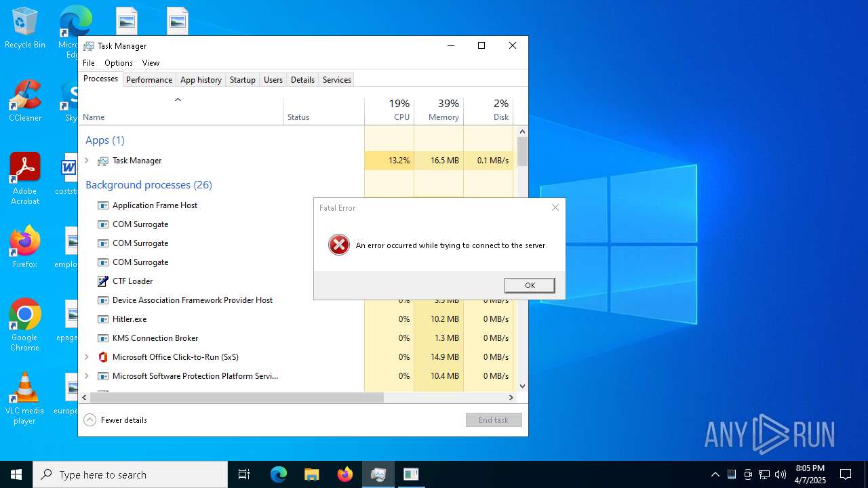
Task: Open the notification center icon
Action: (x=846, y=474)
